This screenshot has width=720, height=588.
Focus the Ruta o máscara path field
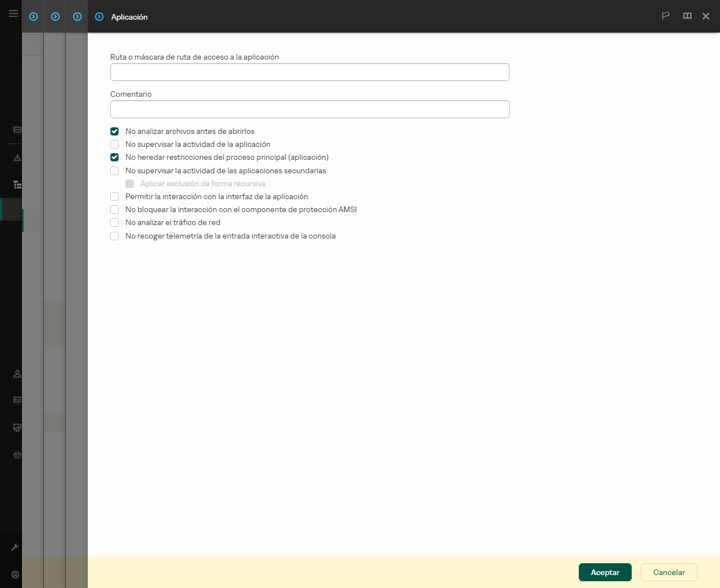pyautogui.click(x=310, y=72)
